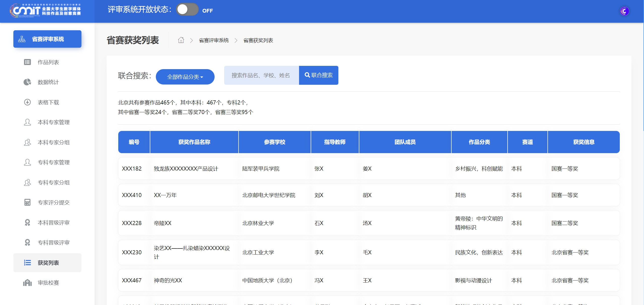The height and width of the screenshot is (305, 644).
Task: Open 专科专家管理 menu item
Action: (53, 162)
